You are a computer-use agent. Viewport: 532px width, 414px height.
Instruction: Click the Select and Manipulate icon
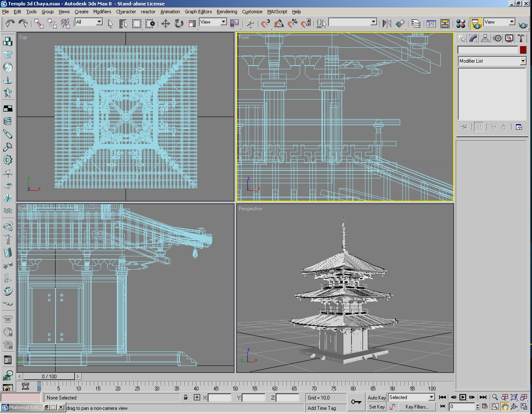250,23
